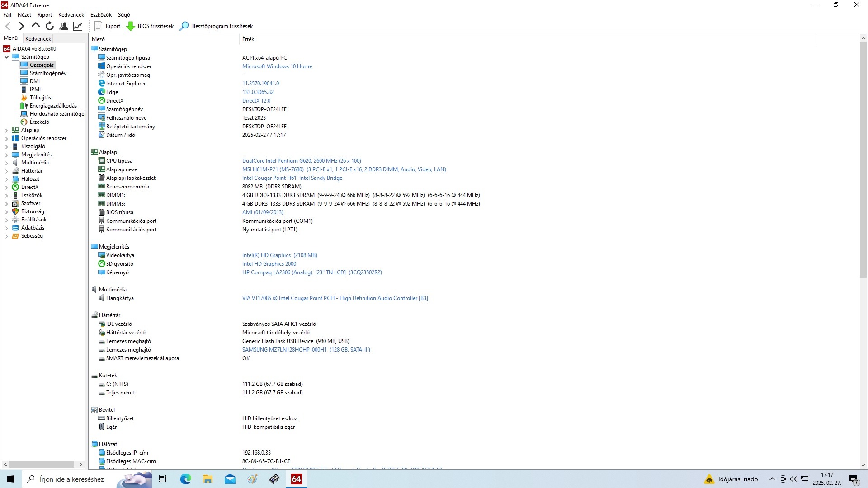Expand the Háttértár tree node
This screenshot has width=868, height=488.
tap(7, 171)
